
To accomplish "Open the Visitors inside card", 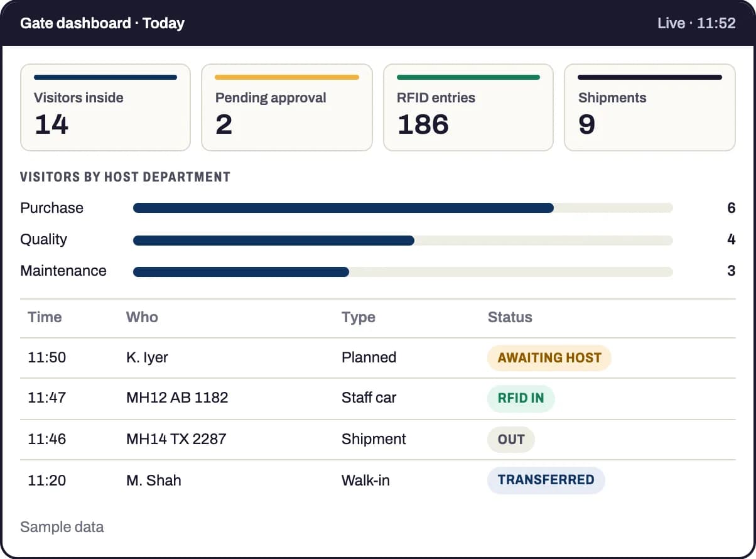I will (105, 107).
